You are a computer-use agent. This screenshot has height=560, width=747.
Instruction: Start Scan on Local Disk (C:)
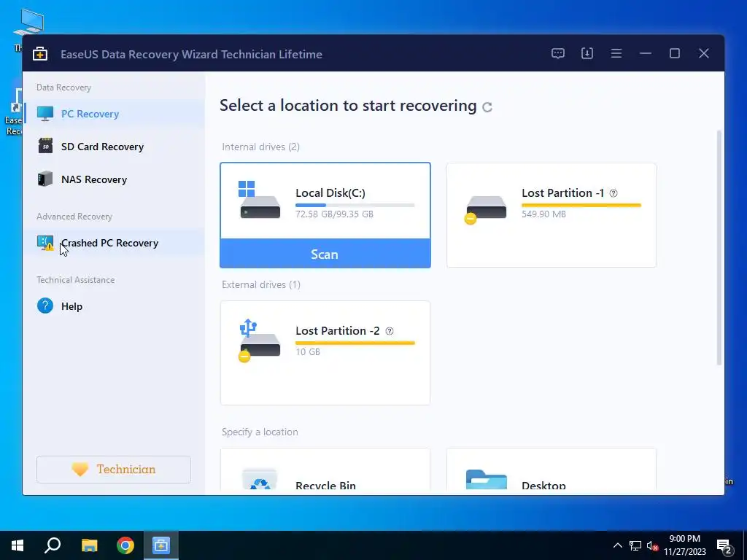click(x=325, y=254)
